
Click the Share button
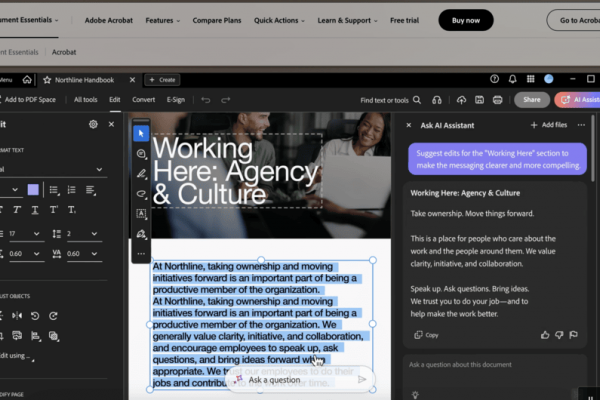click(x=532, y=100)
